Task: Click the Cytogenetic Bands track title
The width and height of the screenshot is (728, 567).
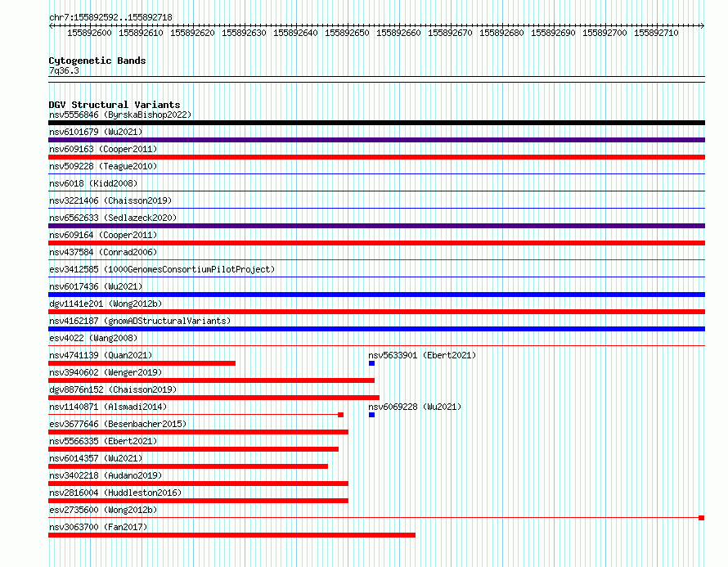Action: click(x=97, y=61)
